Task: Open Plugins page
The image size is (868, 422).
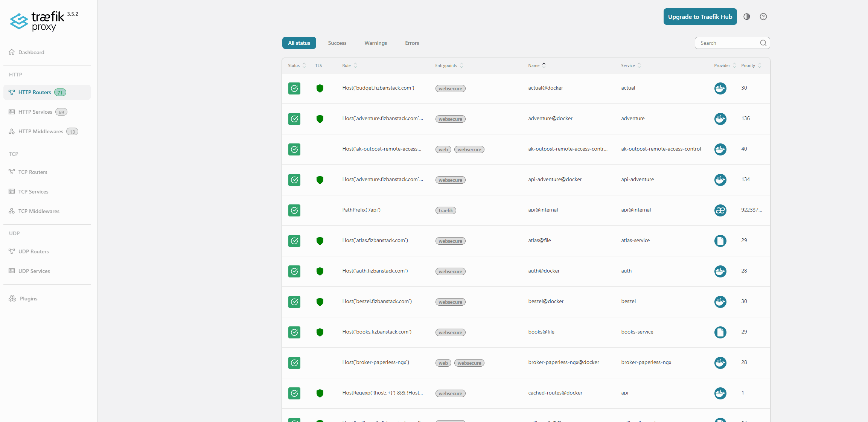Action: (47, 299)
